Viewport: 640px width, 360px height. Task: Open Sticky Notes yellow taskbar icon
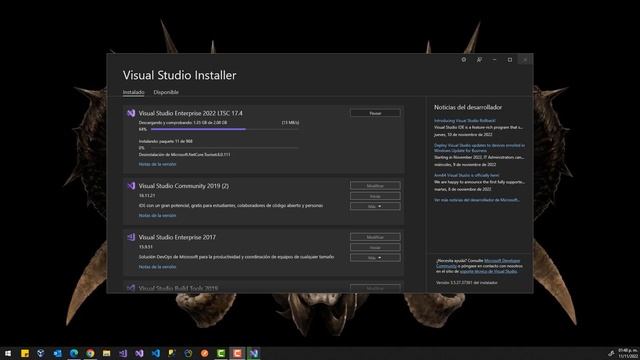pyautogui.click(x=25, y=353)
